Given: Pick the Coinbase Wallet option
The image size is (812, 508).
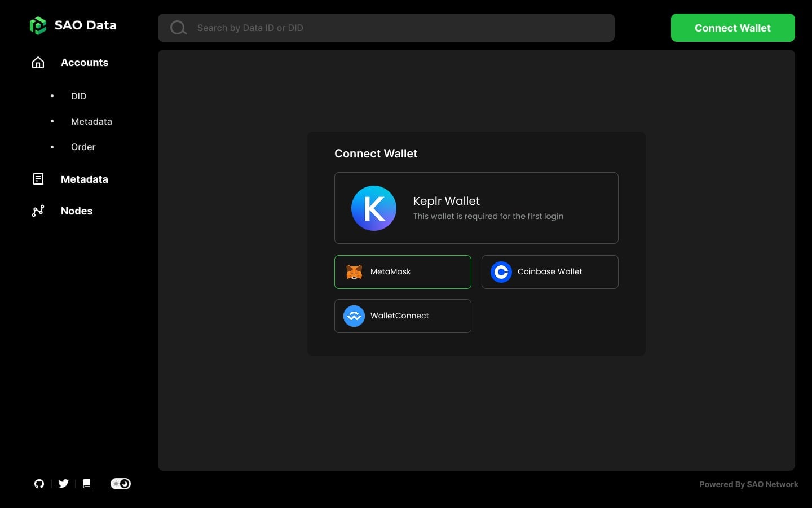Looking at the screenshot, I should tap(550, 272).
